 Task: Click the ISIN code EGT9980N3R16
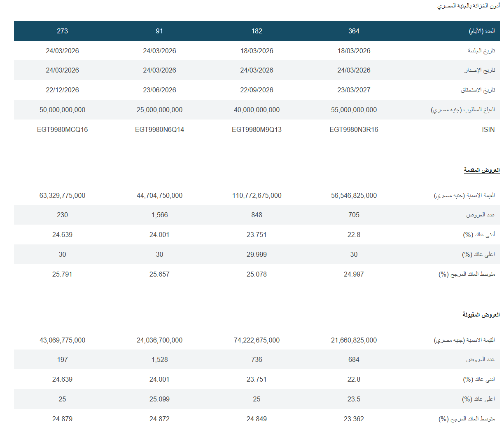(354, 129)
